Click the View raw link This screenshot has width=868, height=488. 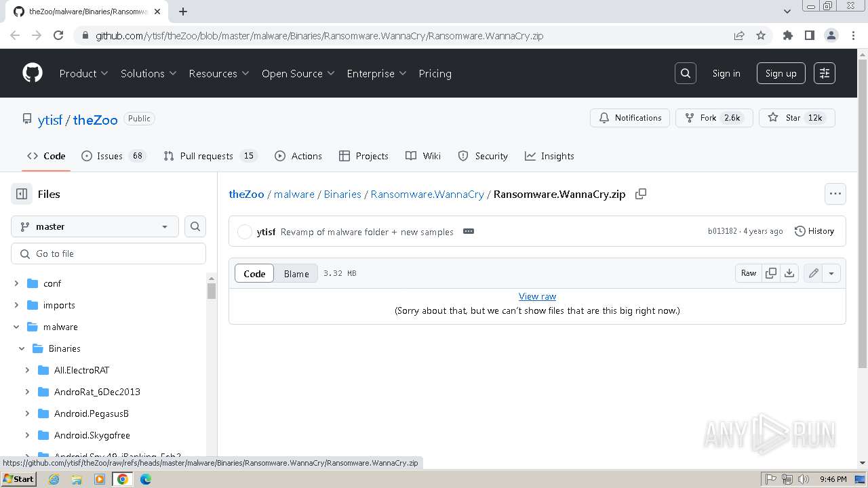pos(537,296)
